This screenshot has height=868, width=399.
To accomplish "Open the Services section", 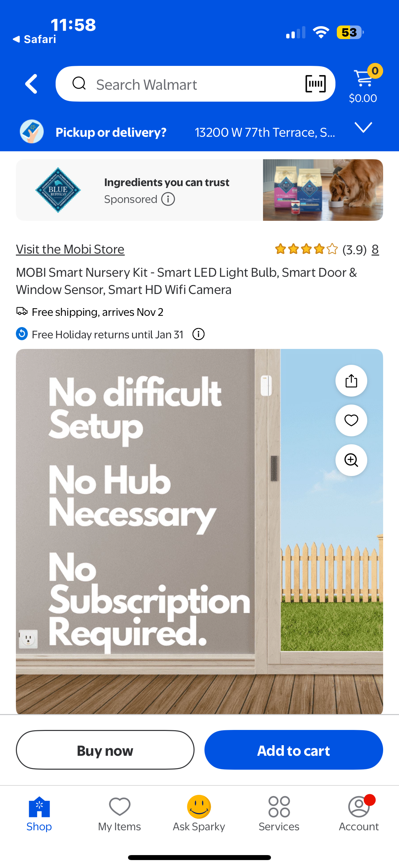I will click(279, 815).
